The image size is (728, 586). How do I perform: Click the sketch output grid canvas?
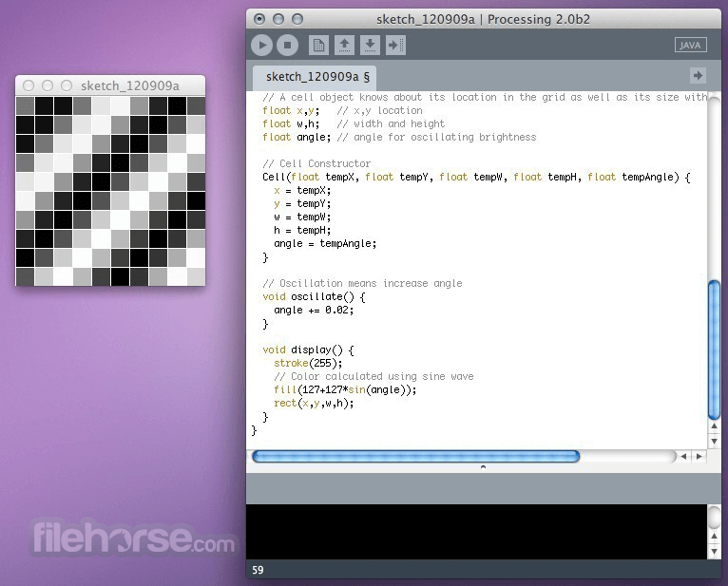click(x=110, y=191)
